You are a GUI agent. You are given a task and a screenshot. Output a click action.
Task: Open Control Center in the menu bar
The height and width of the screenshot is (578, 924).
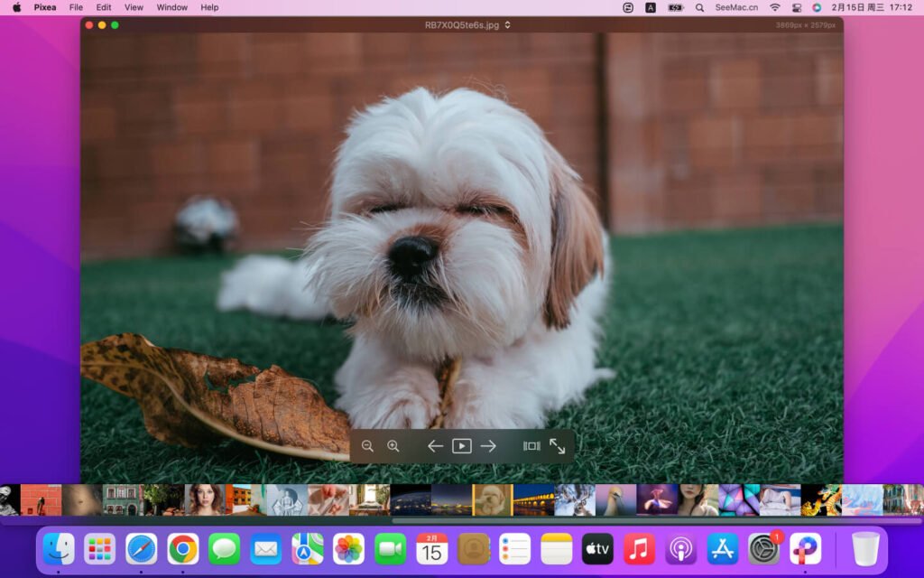pyautogui.click(x=795, y=7)
